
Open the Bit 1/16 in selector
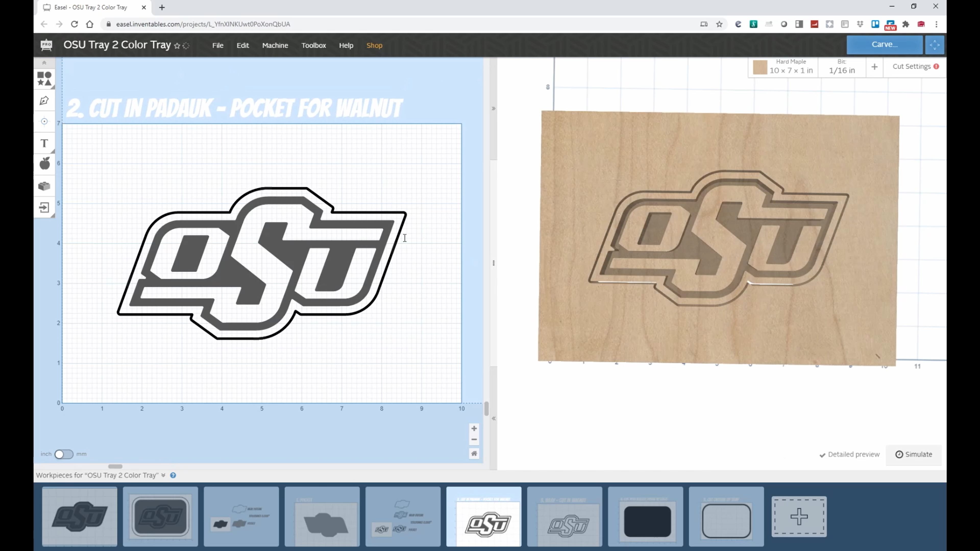pos(841,67)
